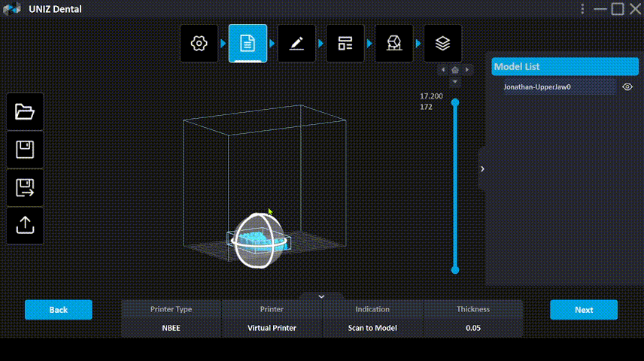The height and width of the screenshot is (361, 644).
Task: Click the Printer Type column header
Action: click(x=172, y=309)
